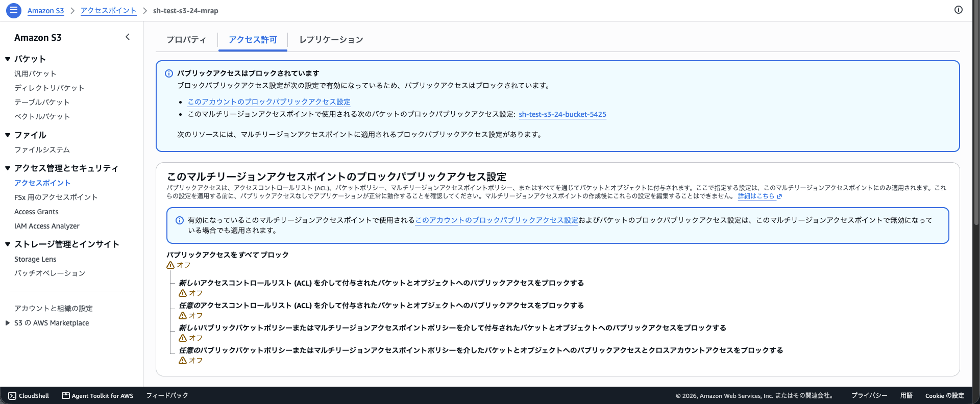Click the info icon in the inner account settings notice

point(180,220)
